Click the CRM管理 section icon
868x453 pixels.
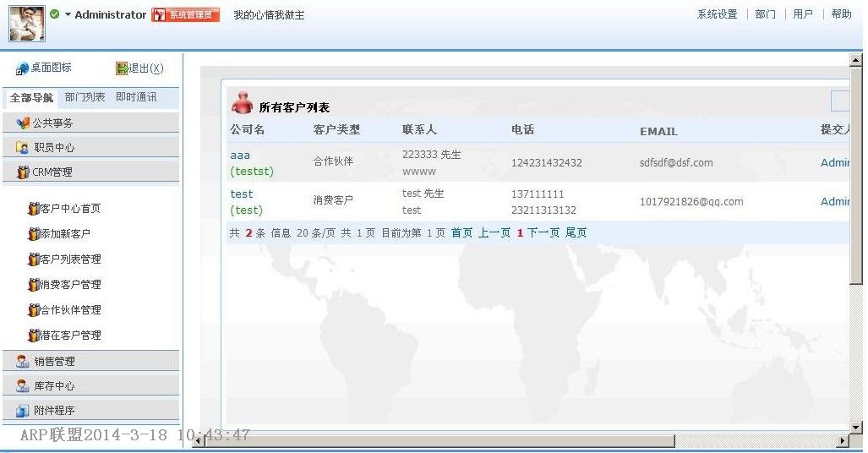click(23, 172)
